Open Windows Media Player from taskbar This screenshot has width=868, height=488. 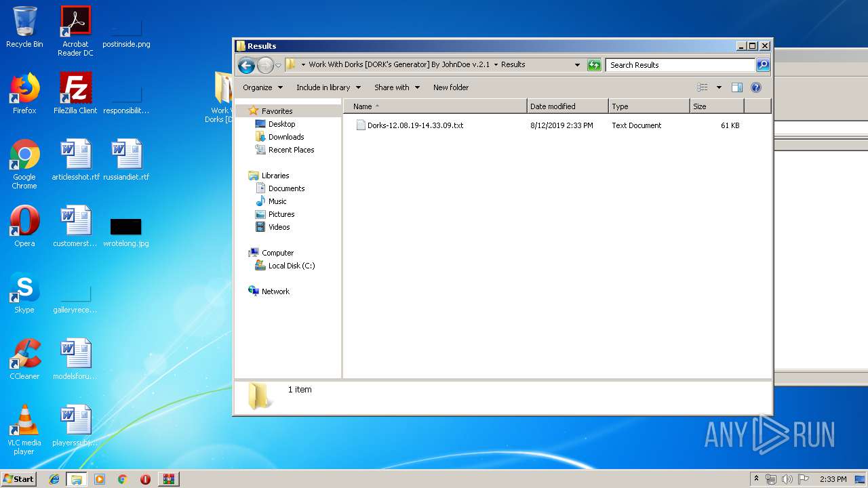coord(100,479)
